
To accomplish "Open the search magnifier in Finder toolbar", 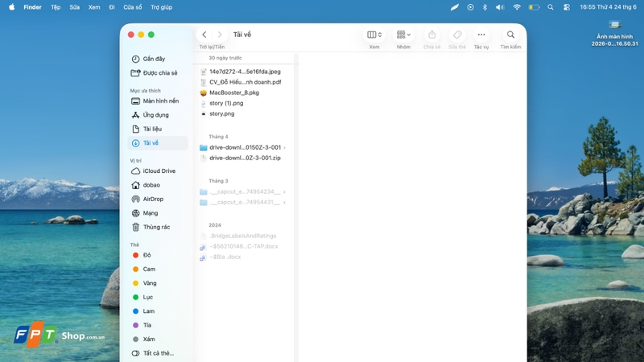I will pyautogui.click(x=510, y=35).
